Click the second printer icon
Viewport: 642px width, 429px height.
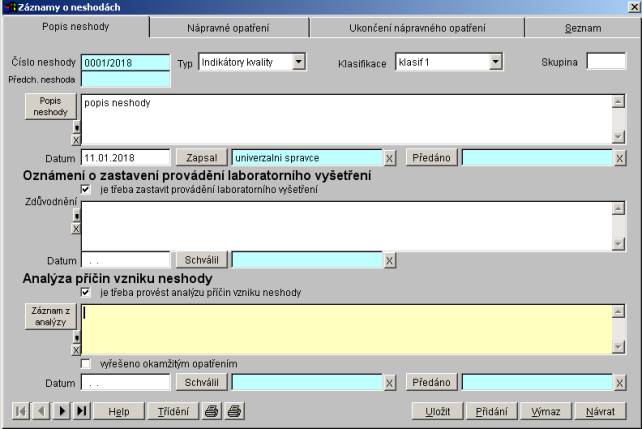234,410
